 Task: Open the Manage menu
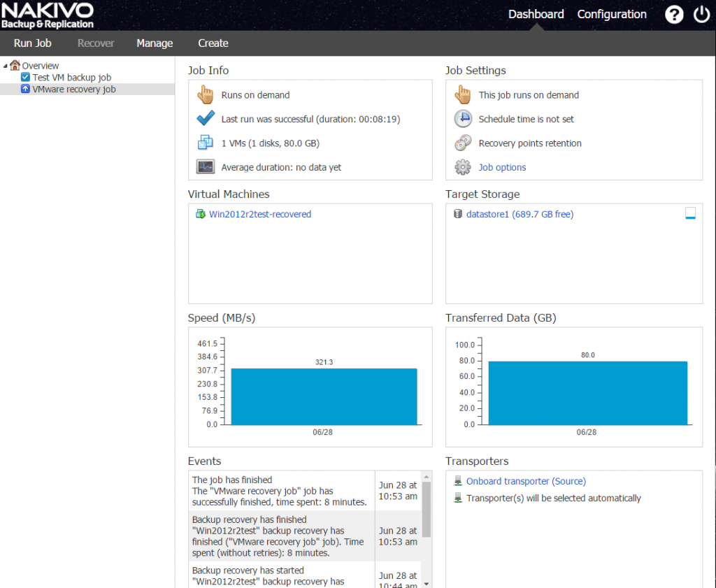click(x=154, y=43)
